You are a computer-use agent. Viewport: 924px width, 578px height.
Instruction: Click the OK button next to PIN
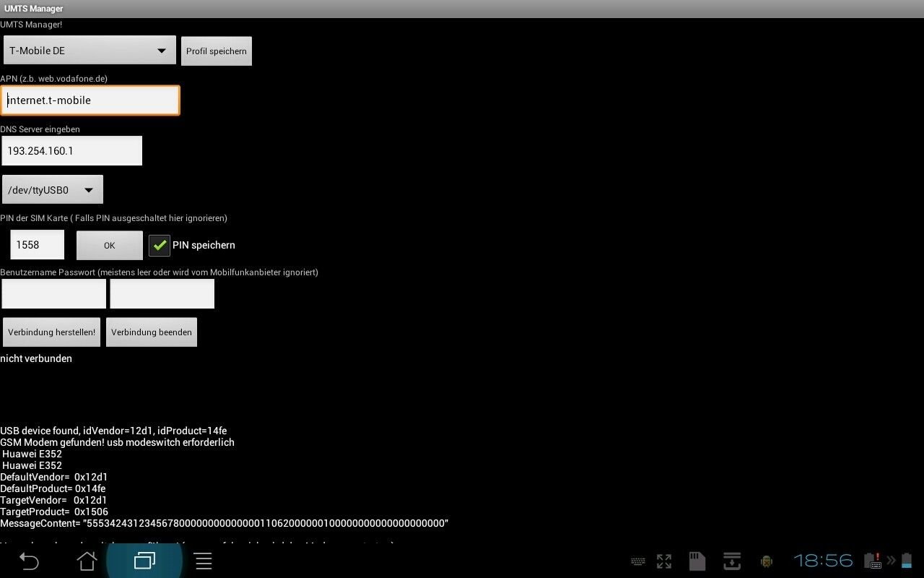click(110, 246)
